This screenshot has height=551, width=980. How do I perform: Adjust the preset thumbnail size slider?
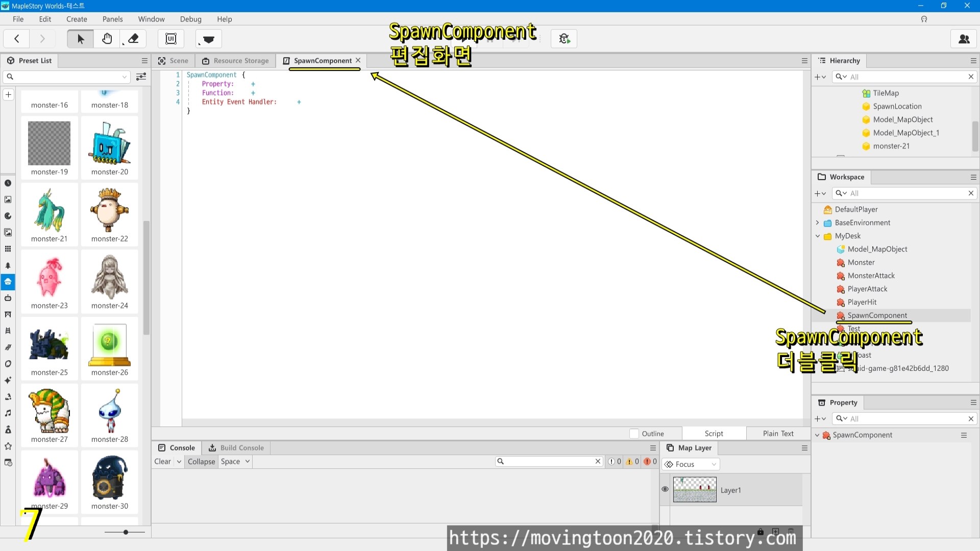click(126, 532)
